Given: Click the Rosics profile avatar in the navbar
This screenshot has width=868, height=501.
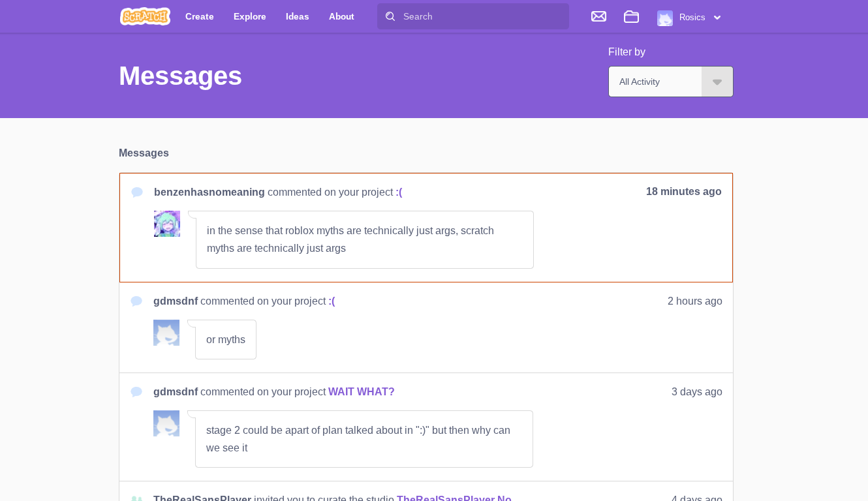Looking at the screenshot, I should (664, 18).
